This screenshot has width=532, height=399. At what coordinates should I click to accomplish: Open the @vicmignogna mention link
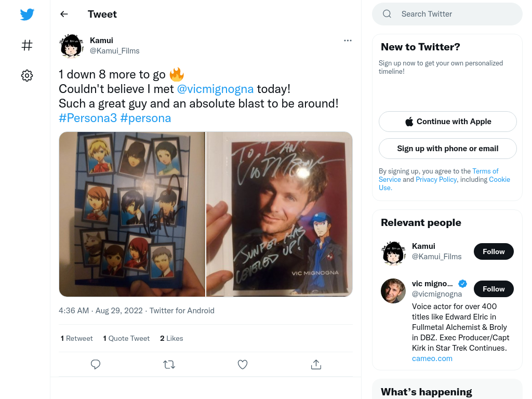(215, 89)
